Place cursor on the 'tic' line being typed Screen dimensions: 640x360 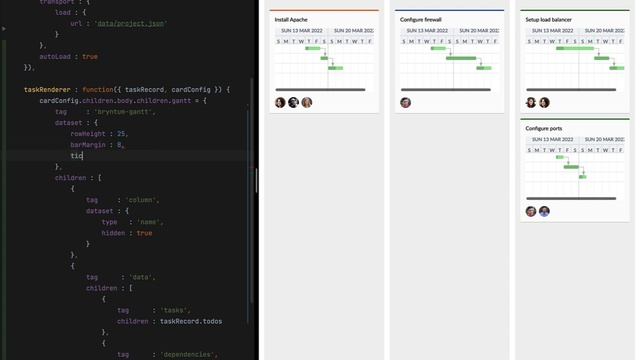click(77, 156)
